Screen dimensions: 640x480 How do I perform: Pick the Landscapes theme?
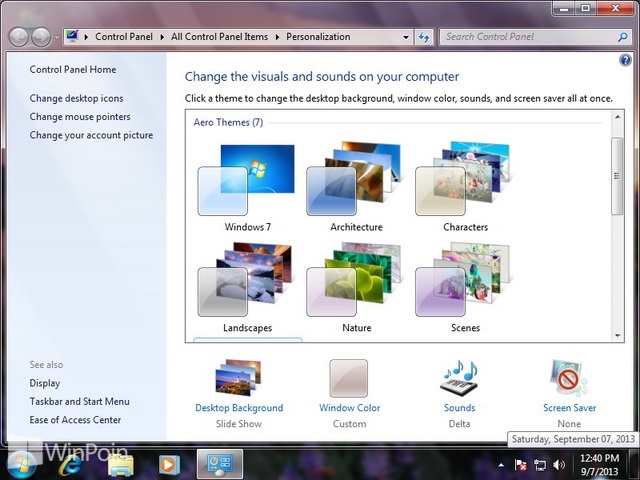[x=247, y=287]
